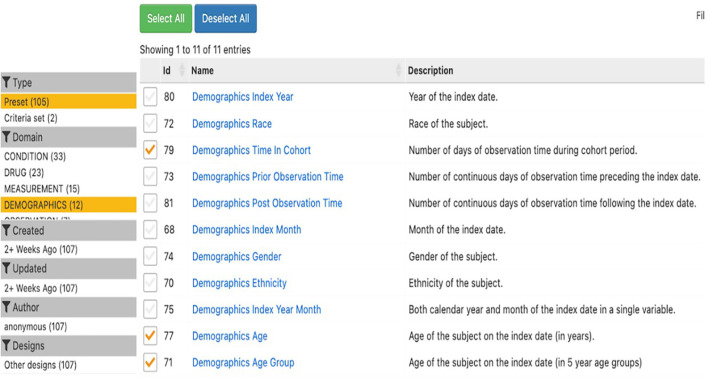The width and height of the screenshot is (708, 379).
Task: Open Demographics Prior Observation Time link
Action: click(268, 177)
